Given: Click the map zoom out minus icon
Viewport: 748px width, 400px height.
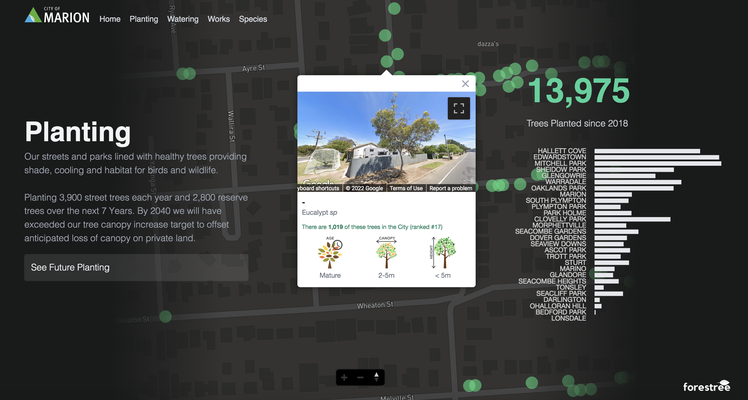Looking at the screenshot, I should [x=360, y=377].
